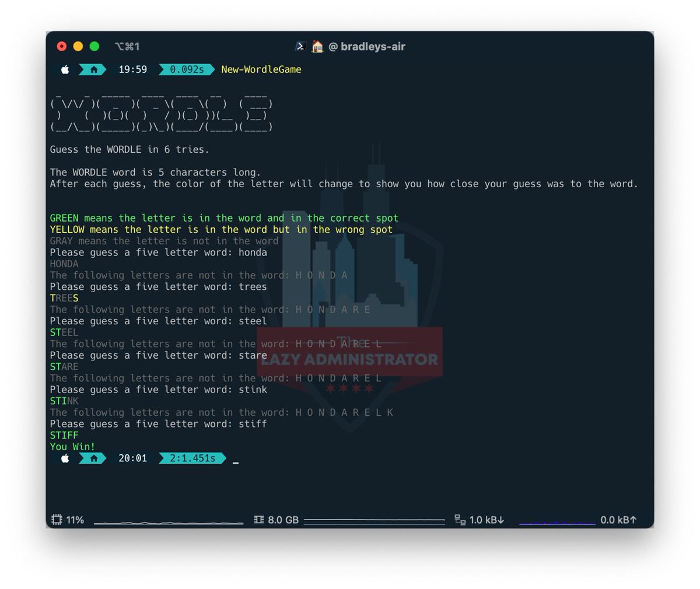This screenshot has width=700, height=589.
Task: Click the 'You Win!' message
Action: tap(72, 447)
